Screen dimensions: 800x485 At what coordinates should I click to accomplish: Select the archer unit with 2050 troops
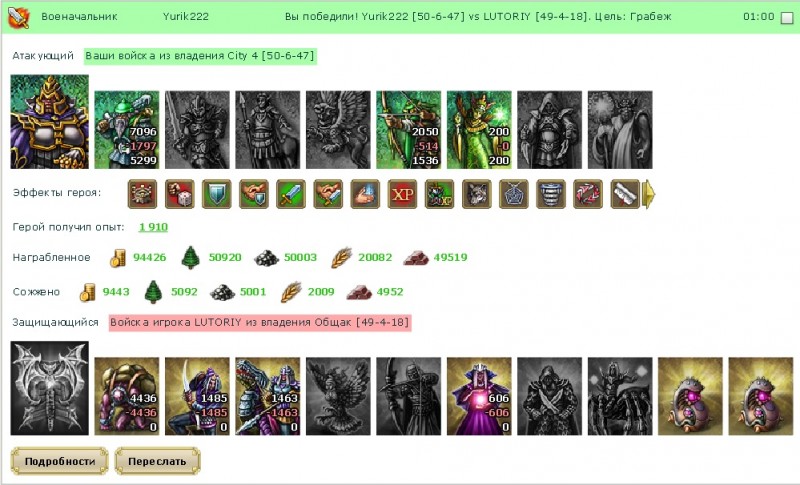(409, 130)
